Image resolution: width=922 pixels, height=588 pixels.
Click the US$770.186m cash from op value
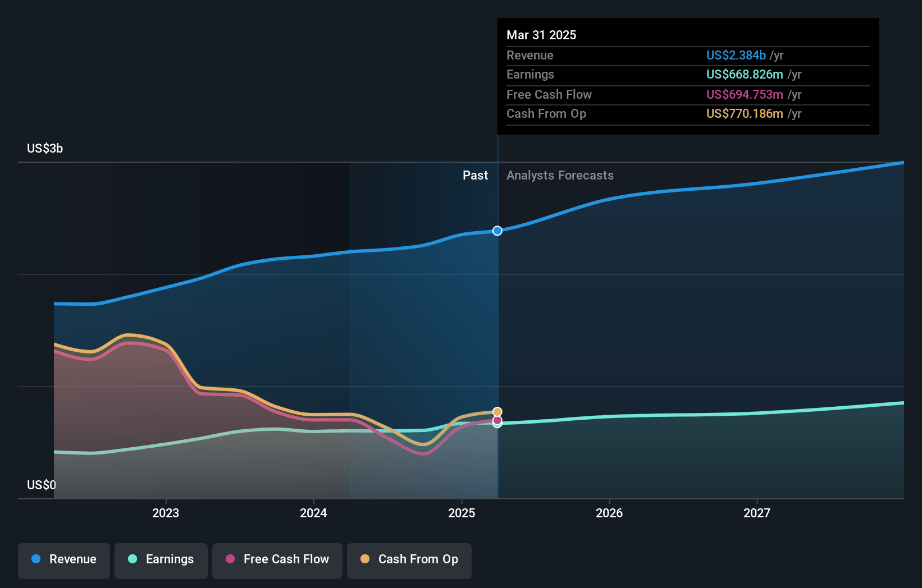tap(745, 113)
